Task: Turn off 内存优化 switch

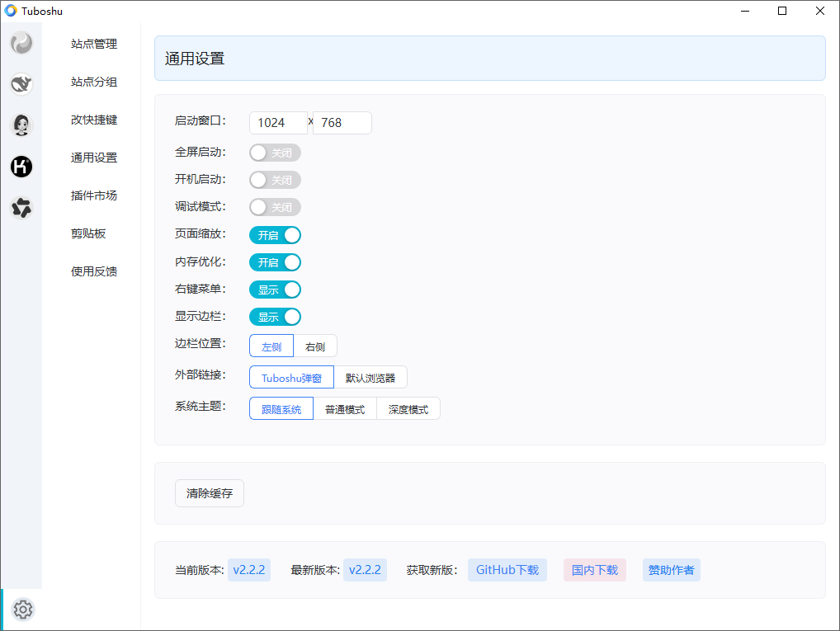Action: coord(275,262)
